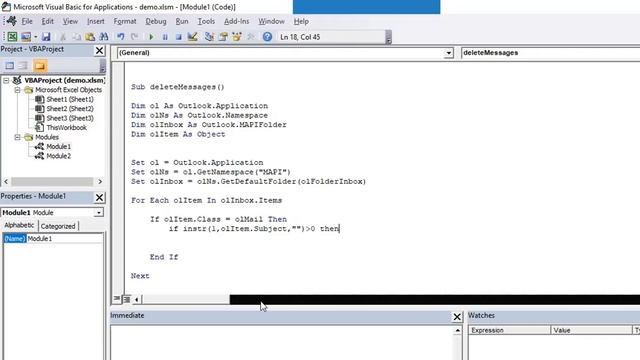Toggle Procedure View button in code window
Viewport: 640px width, 360px height.
pyautogui.click(x=117, y=299)
